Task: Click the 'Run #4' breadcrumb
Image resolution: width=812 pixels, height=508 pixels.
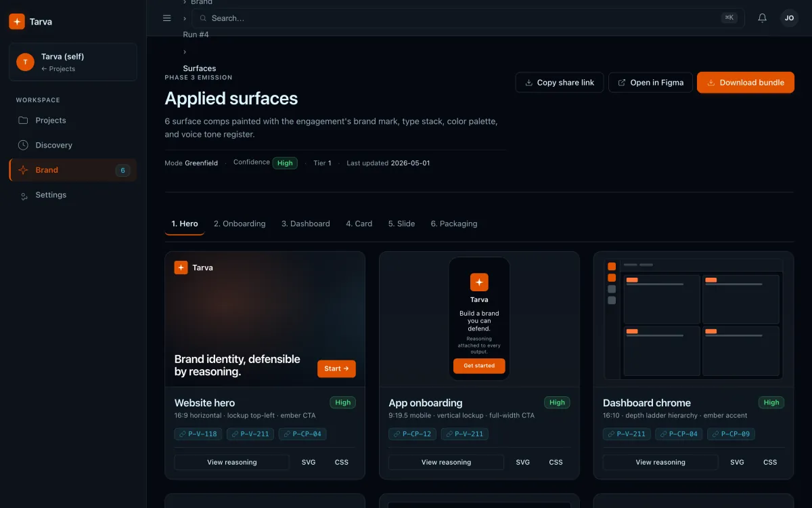Action: pos(196,35)
